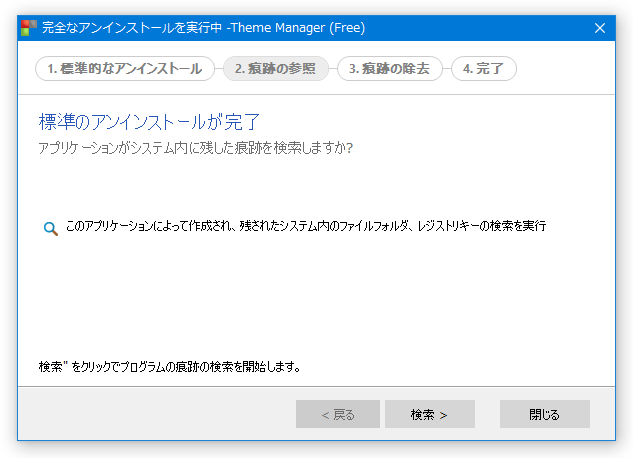Click the magnifying glass search icon
This screenshot has width=633, height=458.
point(50,228)
